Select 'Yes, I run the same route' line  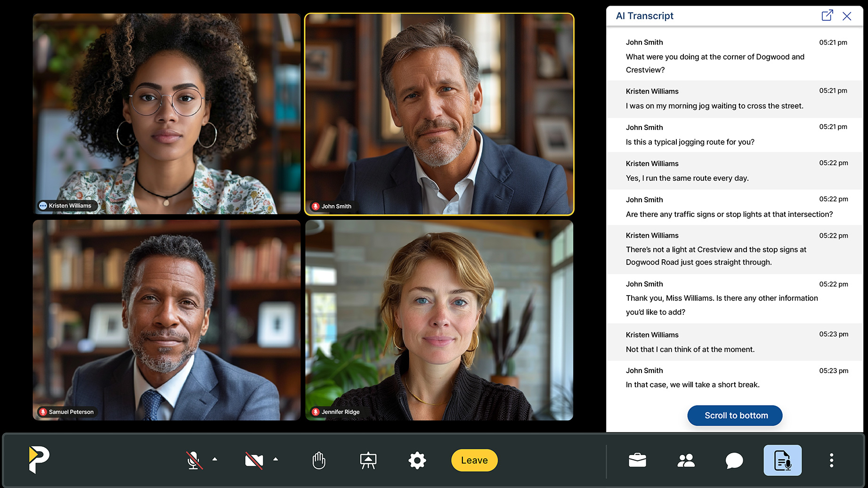point(687,178)
